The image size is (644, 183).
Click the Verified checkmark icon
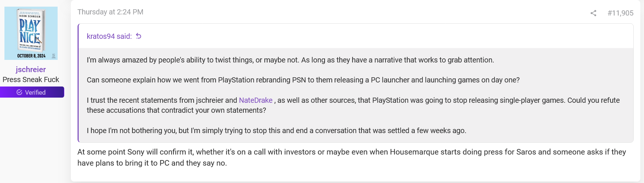pos(20,92)
